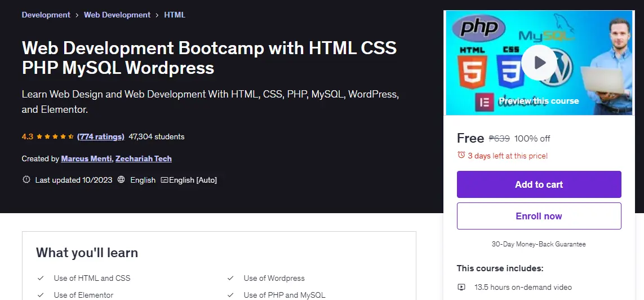Image resolution: width=644 pixels, height=300 pixels.
Task: Open instructor Marcus Menti's profile
Action: 86,158
